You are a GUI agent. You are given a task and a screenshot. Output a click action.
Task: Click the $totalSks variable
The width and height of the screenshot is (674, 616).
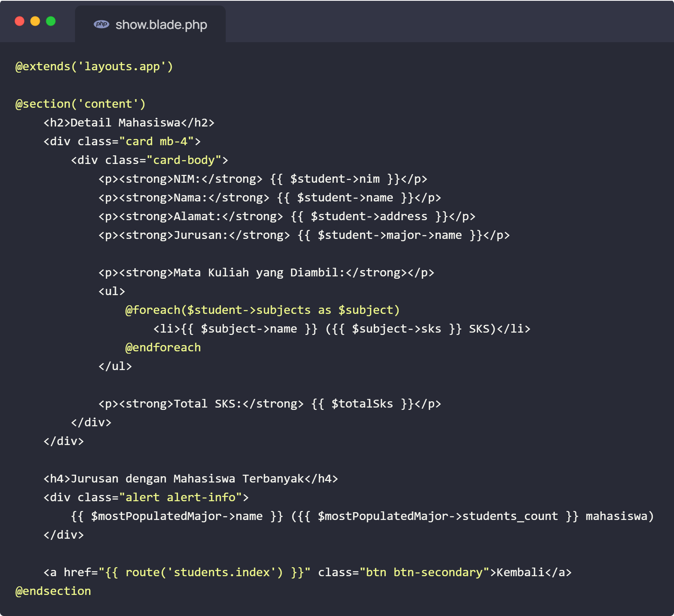click(x=362, y=404)
